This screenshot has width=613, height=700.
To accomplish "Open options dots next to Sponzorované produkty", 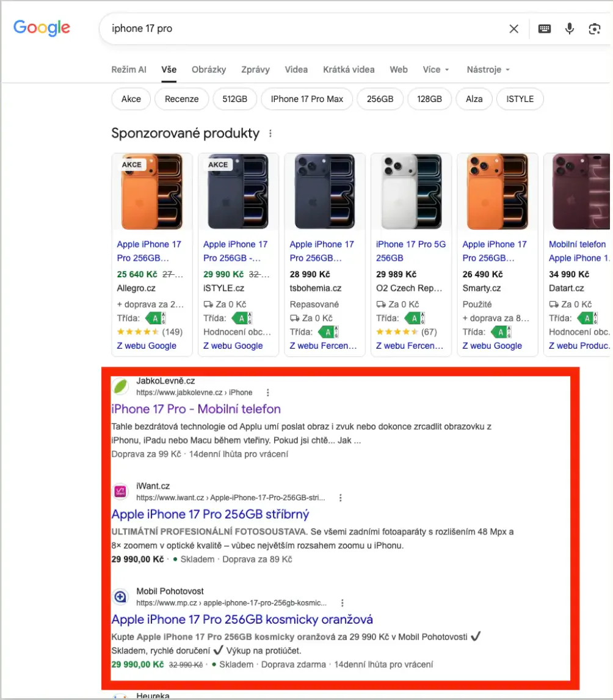I will (x=270, y=134).
